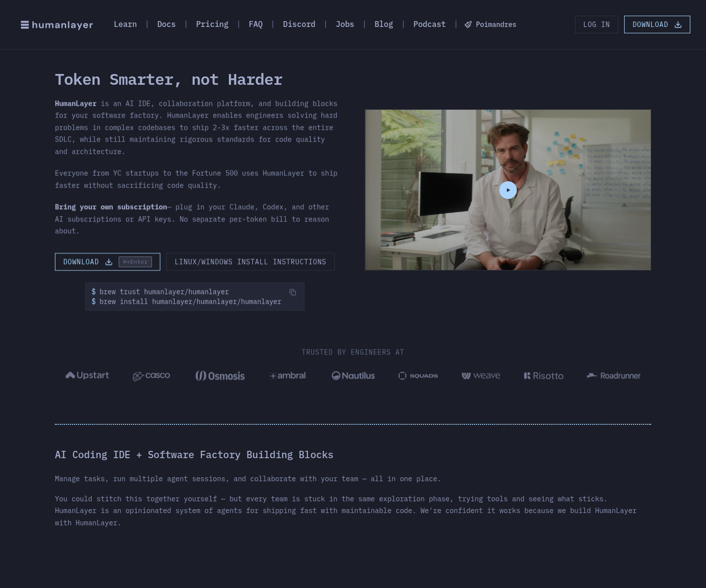Click the ⌘+Enter shortcut badge
This screenshot has height=588, width=706.
[135, 262]
